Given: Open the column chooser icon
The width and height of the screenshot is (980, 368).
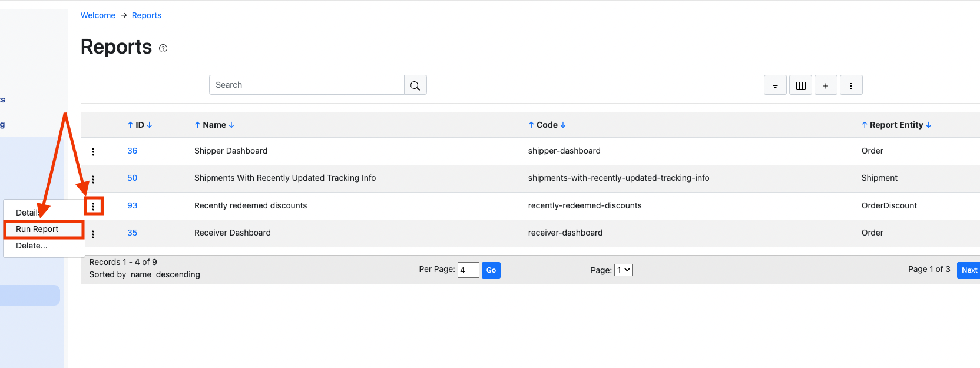Looking at the screenshot, I should pos(800,85).
